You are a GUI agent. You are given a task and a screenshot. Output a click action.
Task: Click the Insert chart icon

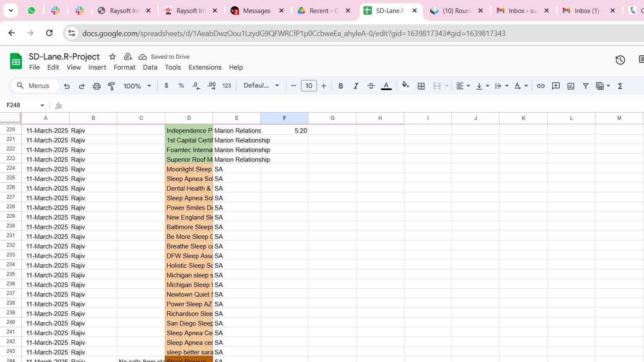pos(571,86)
